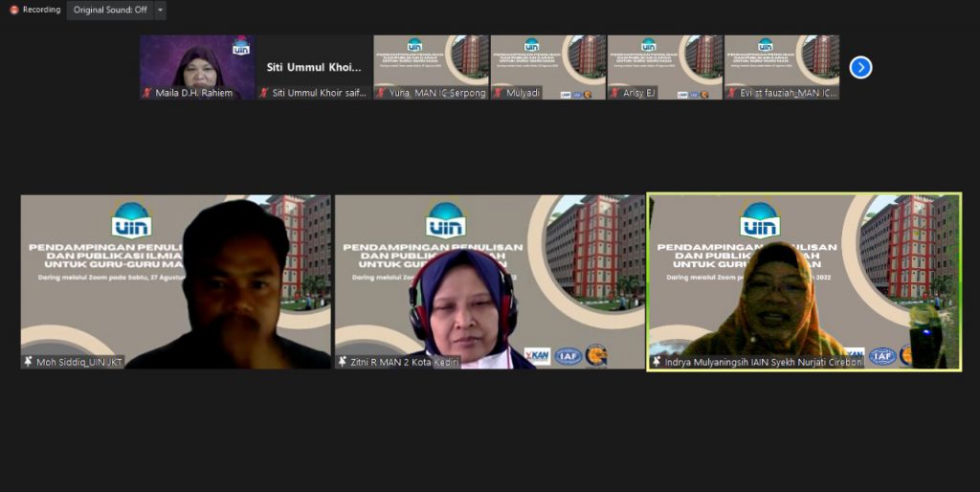980x492 pixels.
Task: Click muted mic icon beside Mulyadi
Action: click(x=498, y=93)
